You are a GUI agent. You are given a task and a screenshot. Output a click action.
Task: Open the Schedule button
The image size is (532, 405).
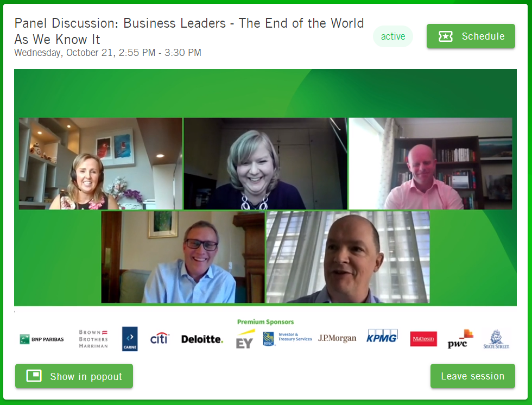tap(471, 36)
